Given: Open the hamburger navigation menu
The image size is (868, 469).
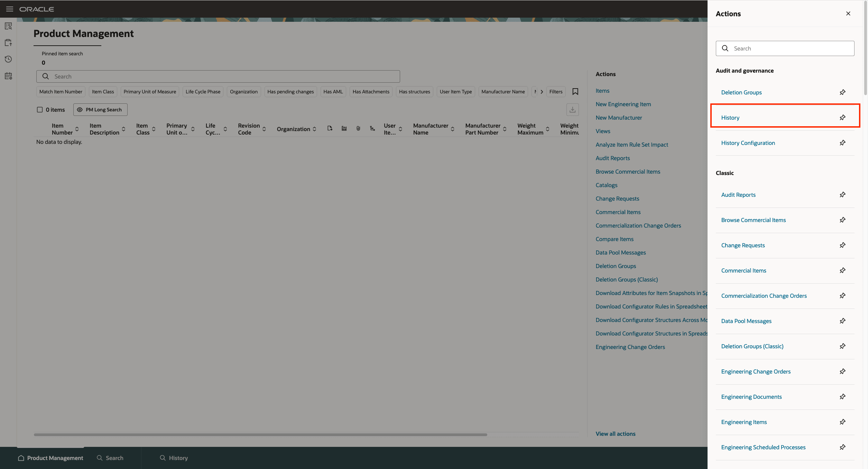Looking at the screenshot, I should [9, 9].
